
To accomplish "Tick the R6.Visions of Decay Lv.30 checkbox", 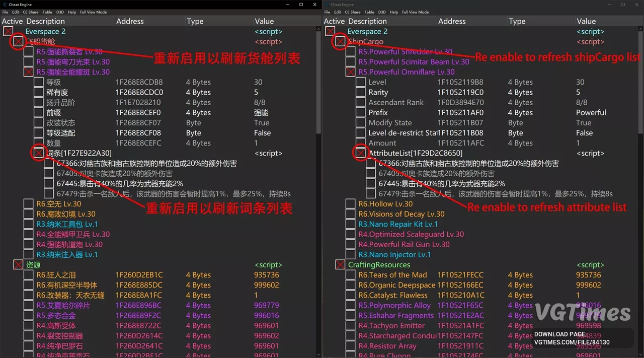I will [350, 214].
